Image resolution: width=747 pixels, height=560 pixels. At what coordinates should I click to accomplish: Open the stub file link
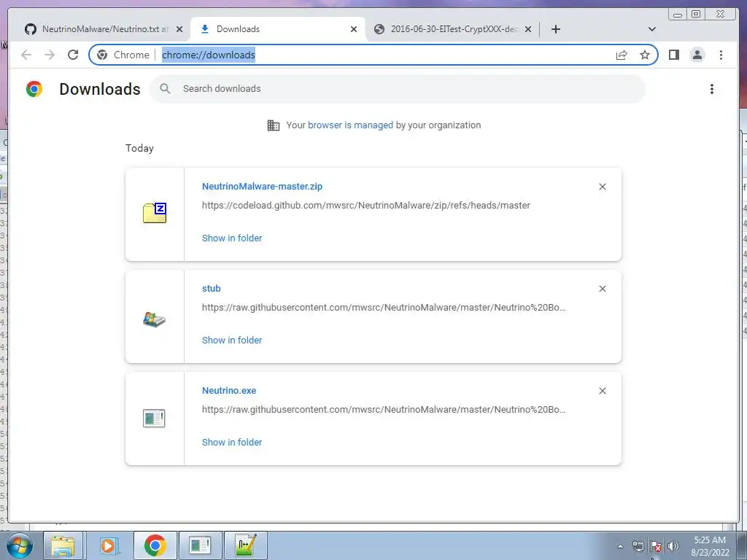click(211, 288)
